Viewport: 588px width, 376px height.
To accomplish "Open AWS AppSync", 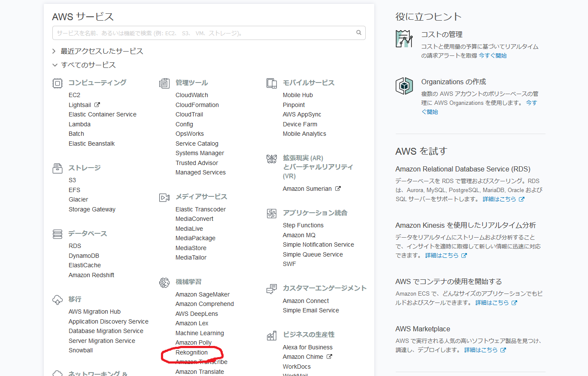I will 302,114.
